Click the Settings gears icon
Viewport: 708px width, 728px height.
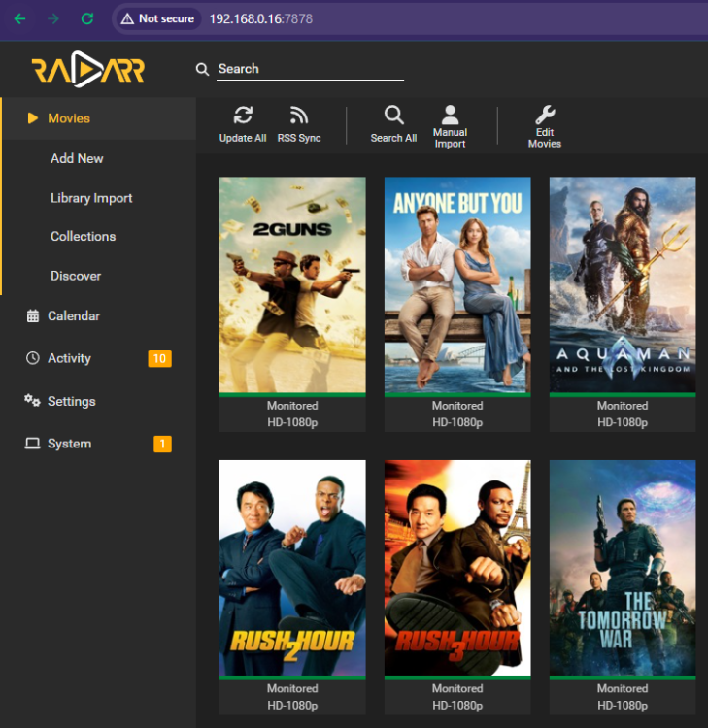[x=32, y=400]
